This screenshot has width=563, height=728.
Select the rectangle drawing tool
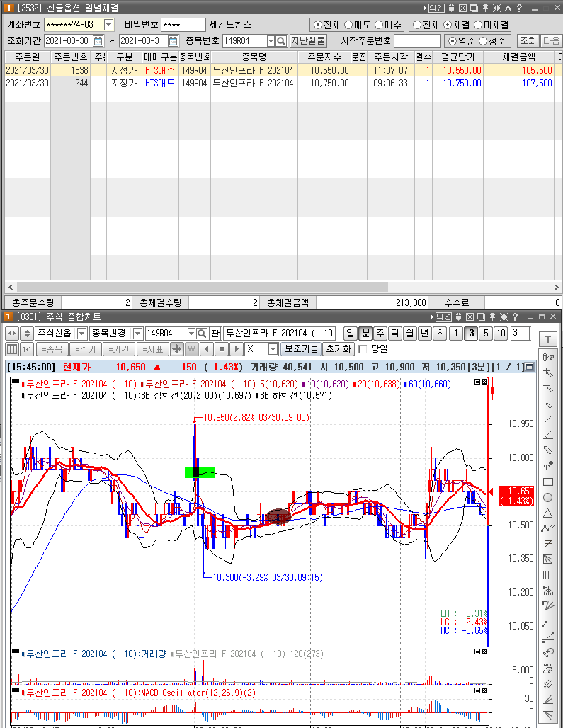click(547, 482)
